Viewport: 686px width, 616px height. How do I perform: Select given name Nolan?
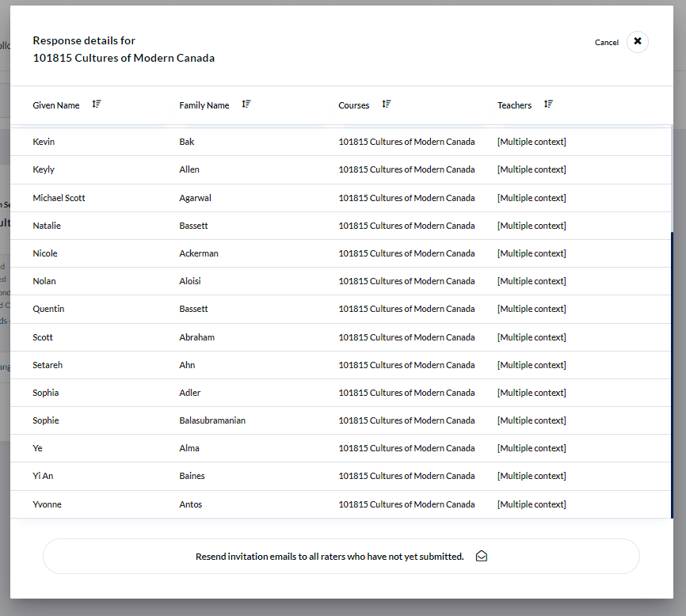[x=44, y=281]
